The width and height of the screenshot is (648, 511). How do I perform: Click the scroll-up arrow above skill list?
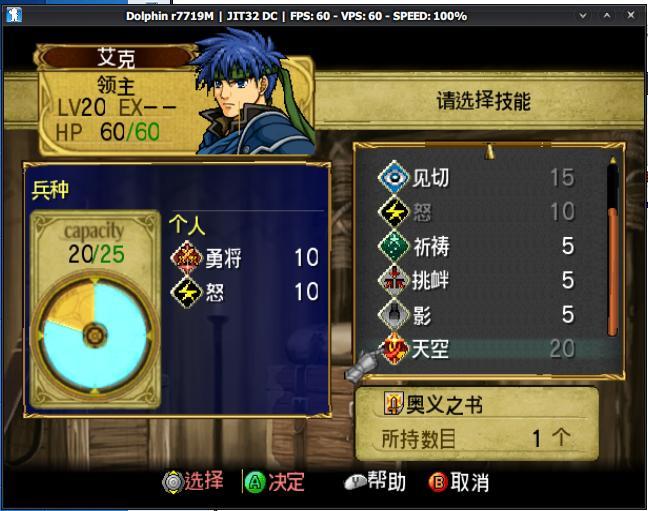489,151
